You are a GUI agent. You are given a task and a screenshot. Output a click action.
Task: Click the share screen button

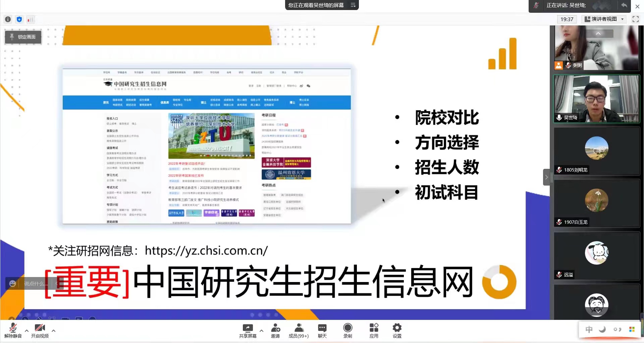pos(248,330)
